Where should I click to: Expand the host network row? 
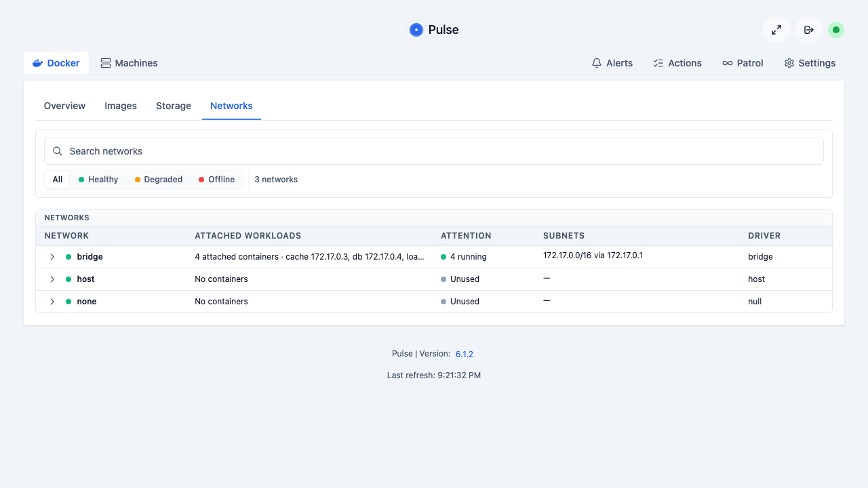coord(52,279)
